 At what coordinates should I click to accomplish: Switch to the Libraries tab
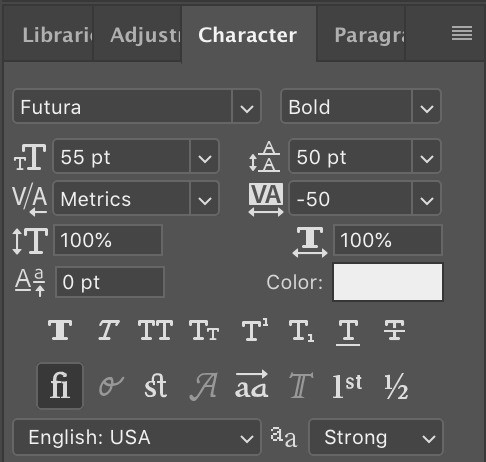coord(49,34)
